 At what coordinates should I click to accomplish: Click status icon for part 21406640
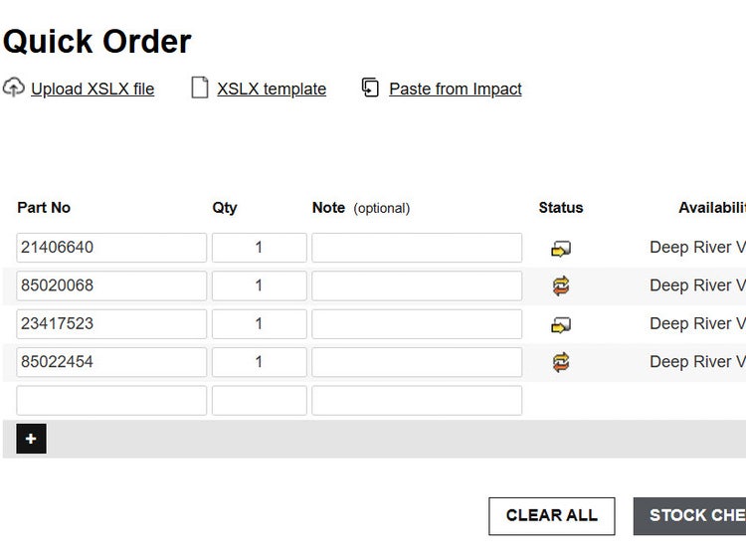561,249
